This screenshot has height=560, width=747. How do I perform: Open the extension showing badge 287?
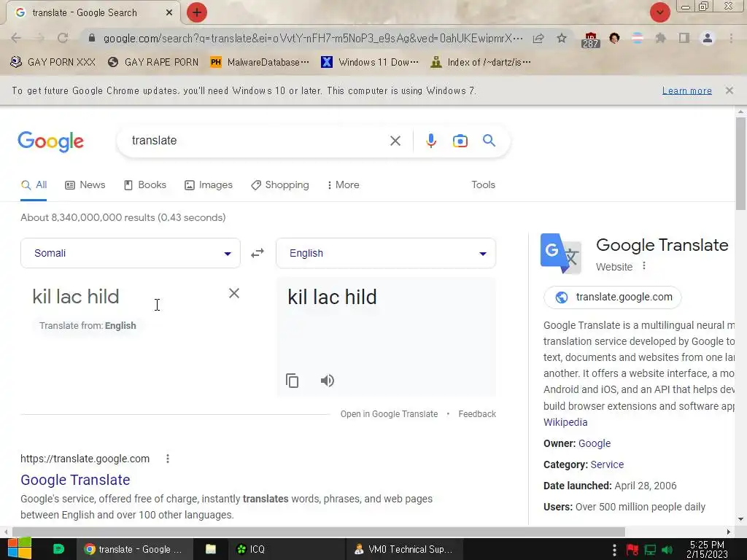[x=590, y=39]
